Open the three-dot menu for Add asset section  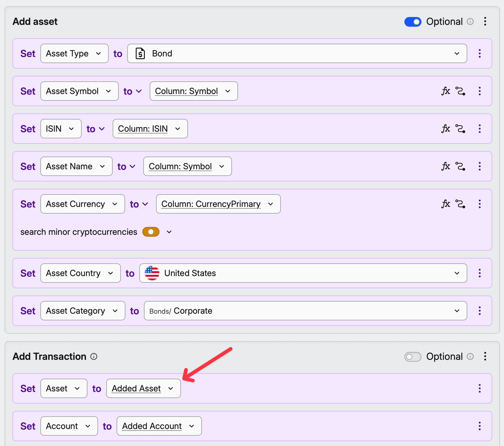coord(485,22)
